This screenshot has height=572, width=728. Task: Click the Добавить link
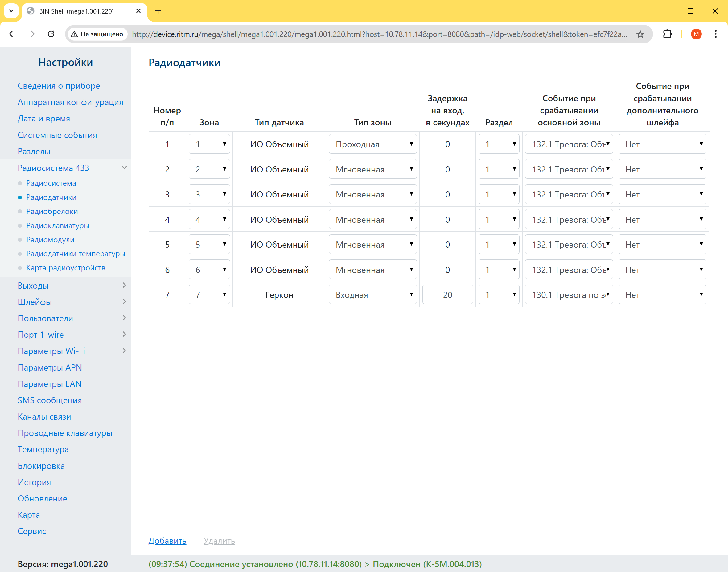point(167,541)
